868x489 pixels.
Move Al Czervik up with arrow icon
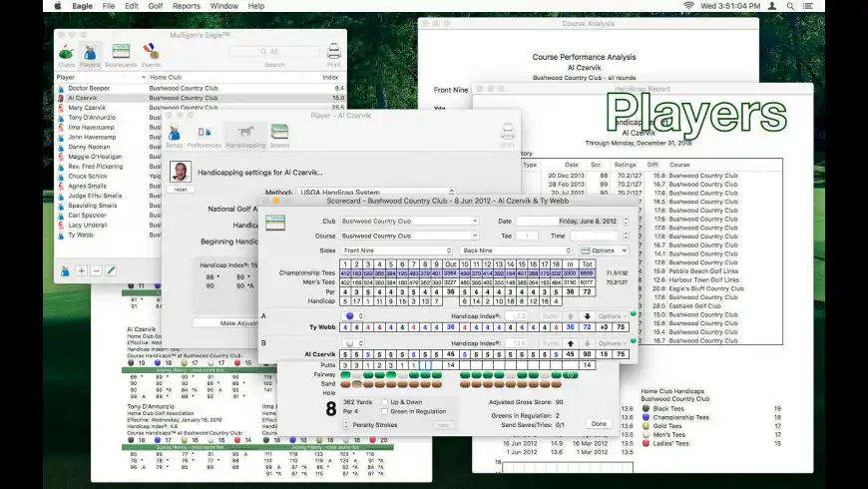click(x=570, y=343)
